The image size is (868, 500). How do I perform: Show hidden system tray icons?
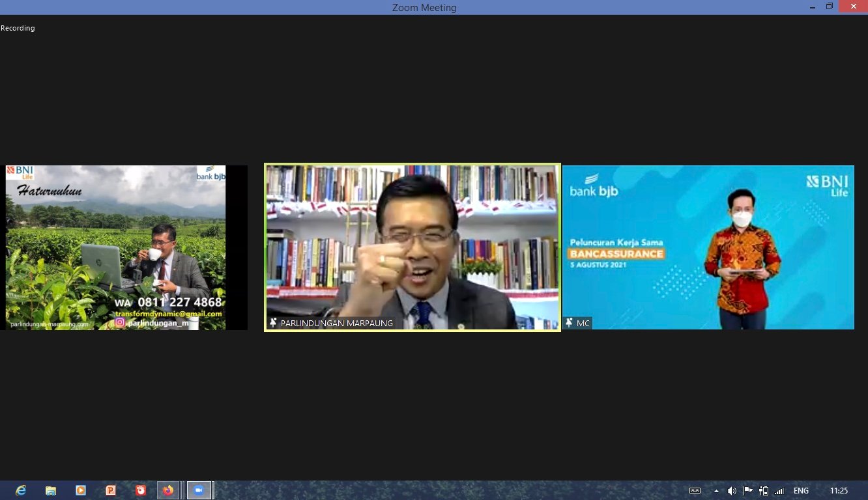pos(716,491)
